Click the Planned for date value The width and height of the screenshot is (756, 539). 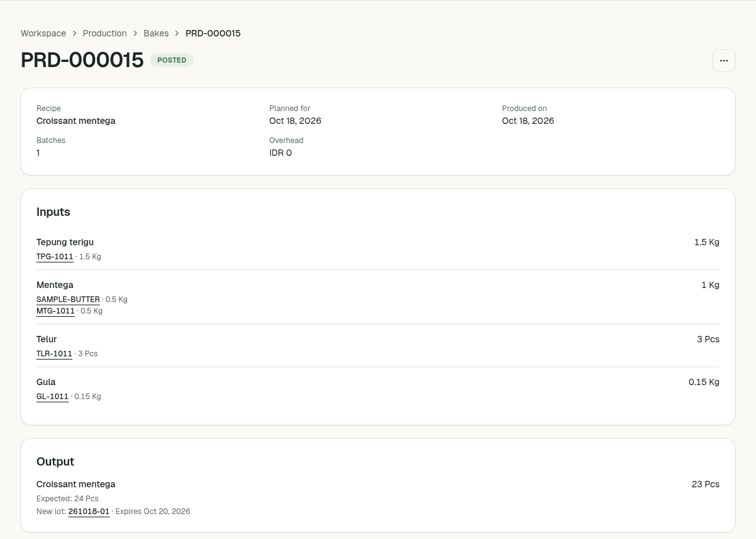[x=295, y=121]
